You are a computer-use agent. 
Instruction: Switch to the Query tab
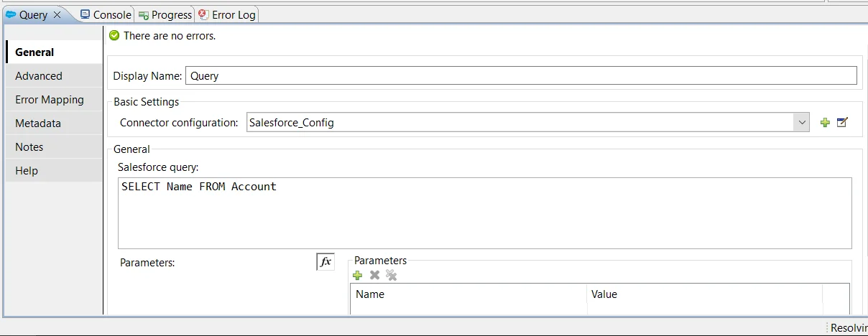point(33,14)
